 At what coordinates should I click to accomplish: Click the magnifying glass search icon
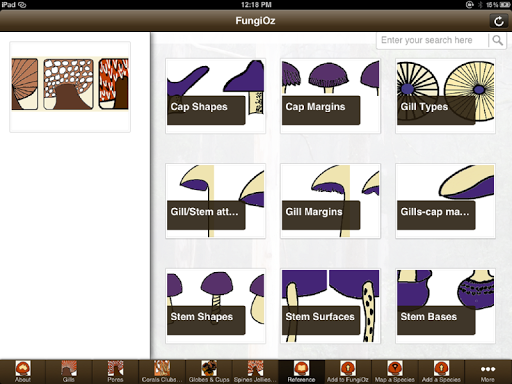(x=497, y=40)
